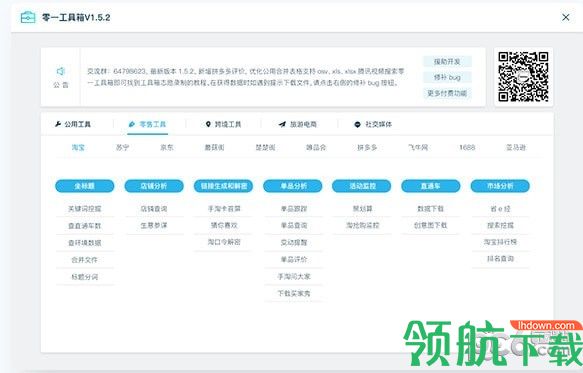
Task: Click the speaker announcement icon
Action: 61,71
